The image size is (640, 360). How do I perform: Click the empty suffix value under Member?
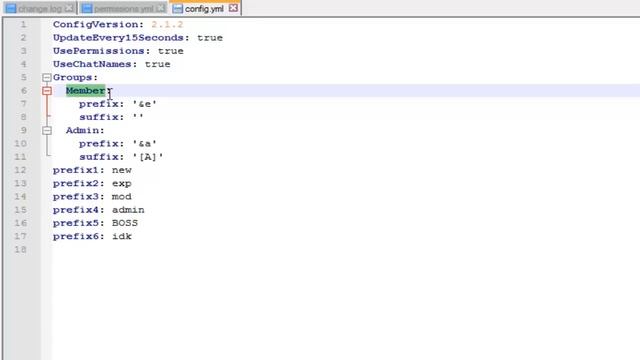click(138, 117)
